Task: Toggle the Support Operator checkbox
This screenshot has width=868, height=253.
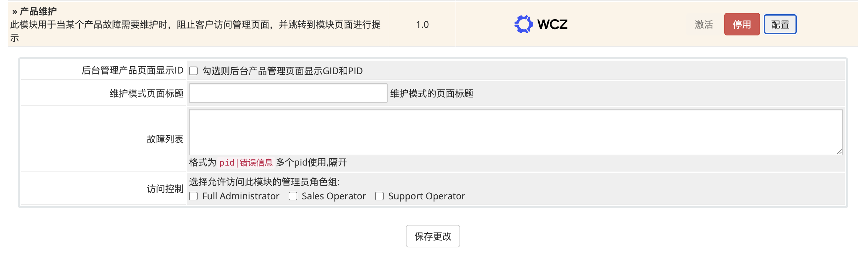Action: click(x=379, y=196)
